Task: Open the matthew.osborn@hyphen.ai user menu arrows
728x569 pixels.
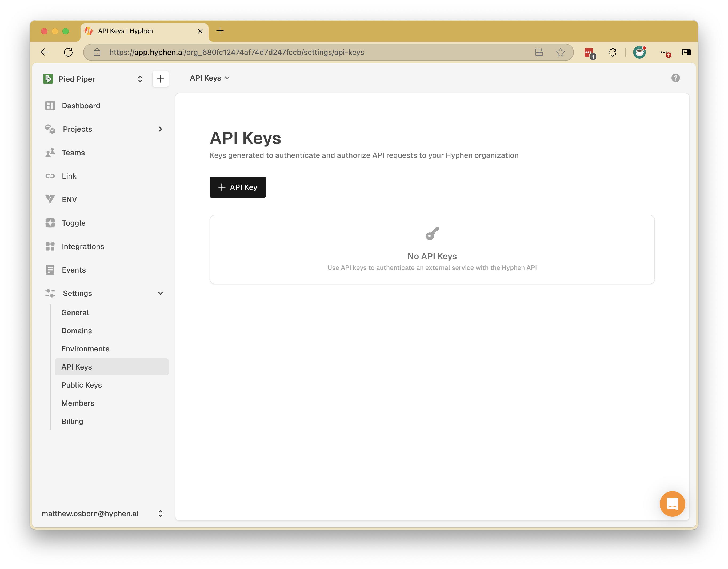Action: click(160, 513)
